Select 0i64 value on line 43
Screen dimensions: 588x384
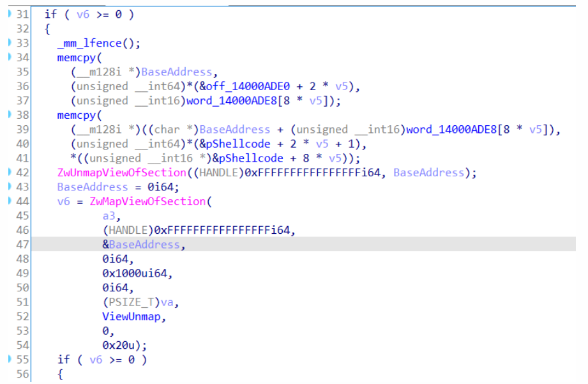point(160,187)
